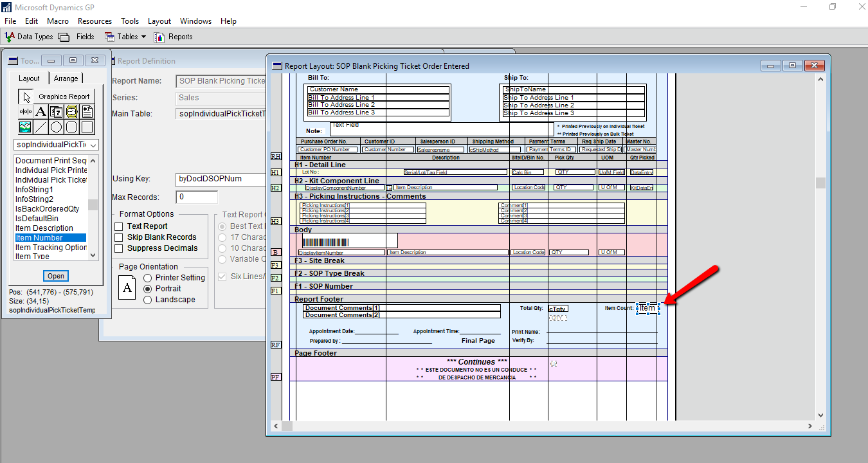Screen dimensions: 868x463
Task: Click the layout vertical scrollbar down arrow
Action: pyautogui.click(x=820, y=415)
